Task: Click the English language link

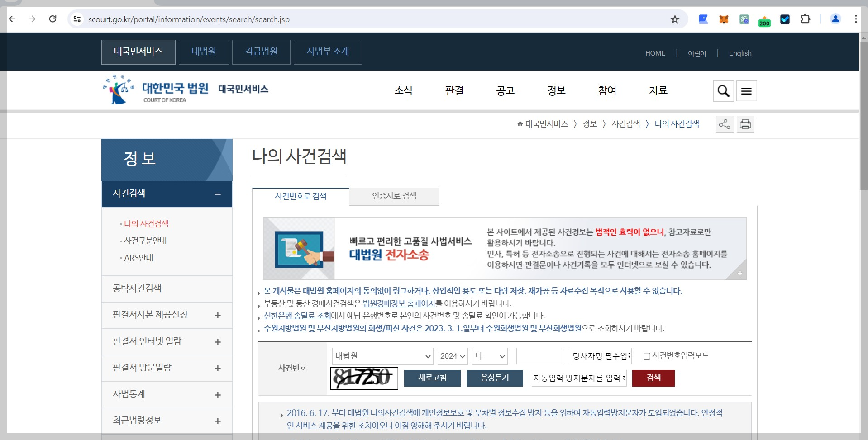Action: pyautogui.click(x=740, y=53)
